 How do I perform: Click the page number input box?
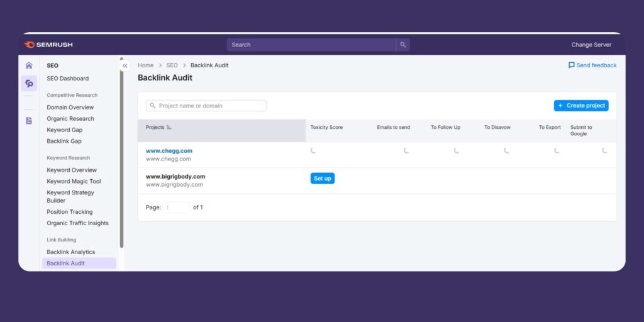click(x=176, y=208)
